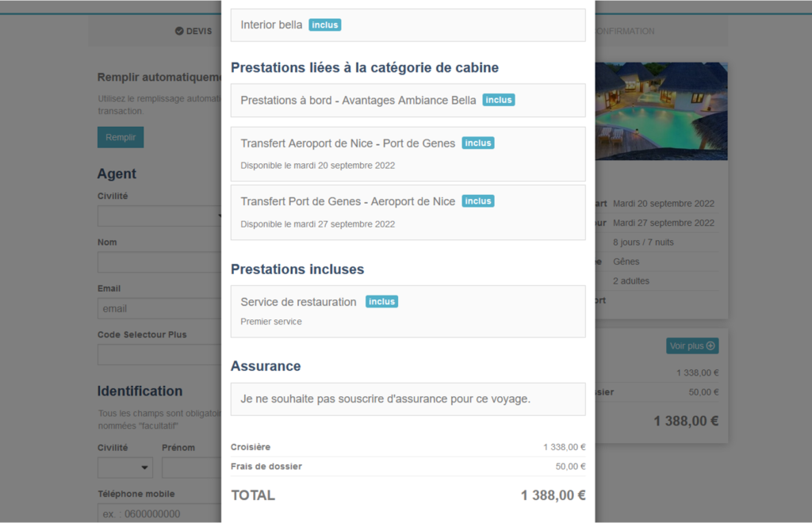
Task: Click the Prénom input field
Action: point(190,468)
